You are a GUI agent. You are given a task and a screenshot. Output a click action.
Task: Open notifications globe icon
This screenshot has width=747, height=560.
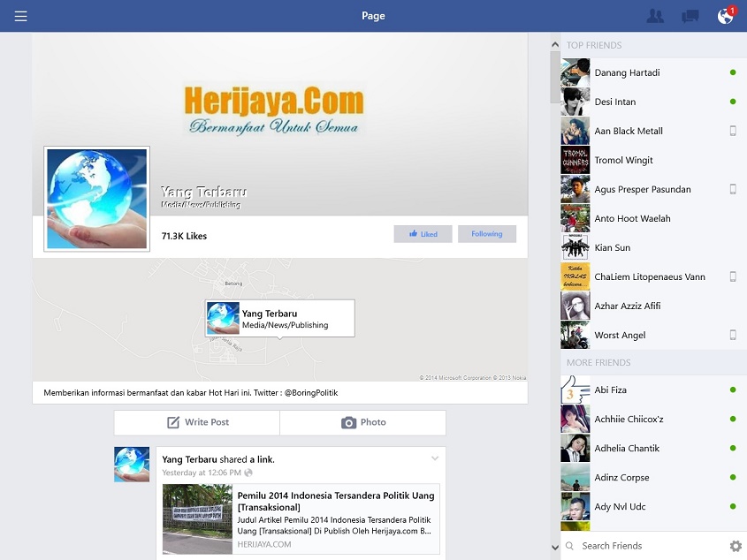point(726,16)
